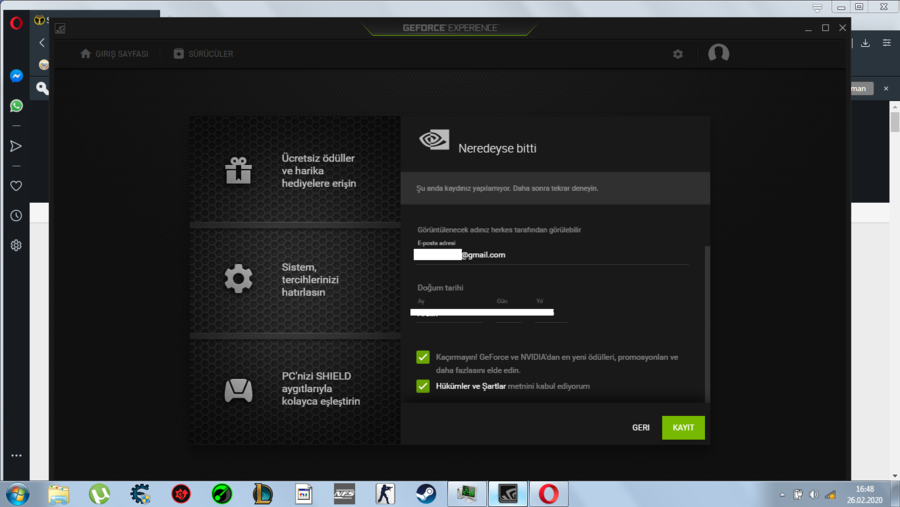Click the volume icon in system tray
The width and height of the screenshot is (900, 507).
coord(814,494)
